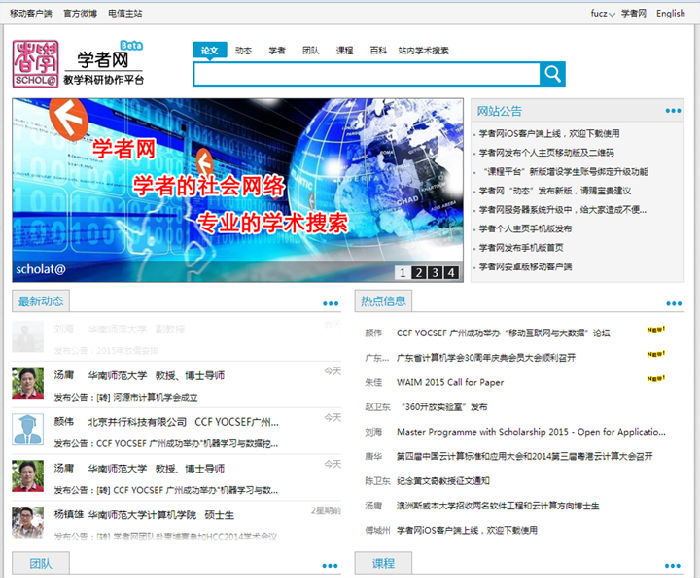700x578 pixels.
Task: Open hot item 纪念黄文奇教授征文通知
Action: tap(443, 481)
